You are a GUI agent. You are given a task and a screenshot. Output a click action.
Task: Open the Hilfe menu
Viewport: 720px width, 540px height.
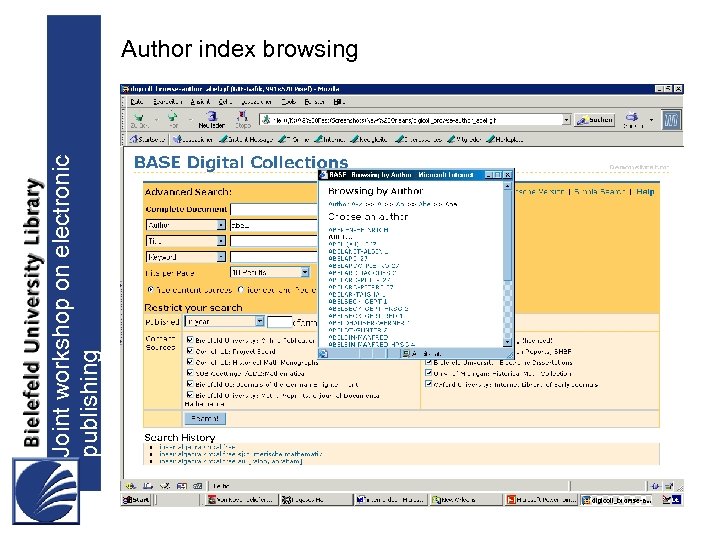[339, 101]
